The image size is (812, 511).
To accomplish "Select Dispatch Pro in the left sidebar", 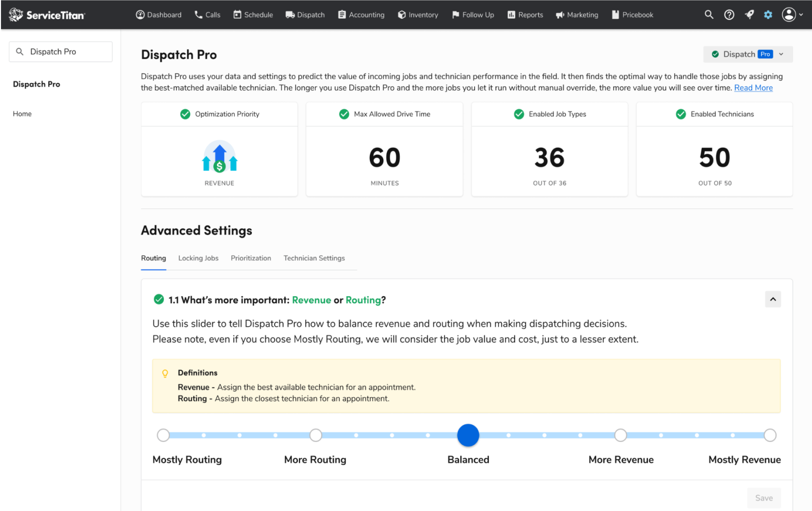I will pos(37,84).
